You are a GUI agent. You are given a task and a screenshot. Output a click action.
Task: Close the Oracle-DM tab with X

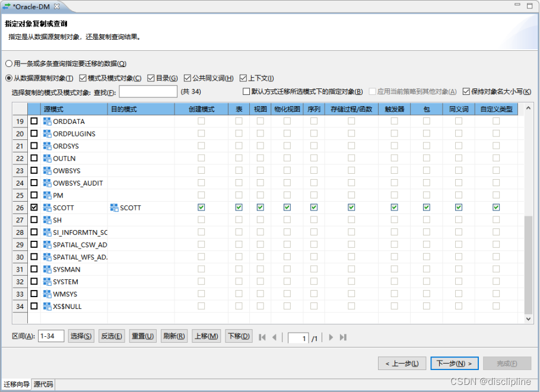57,6
